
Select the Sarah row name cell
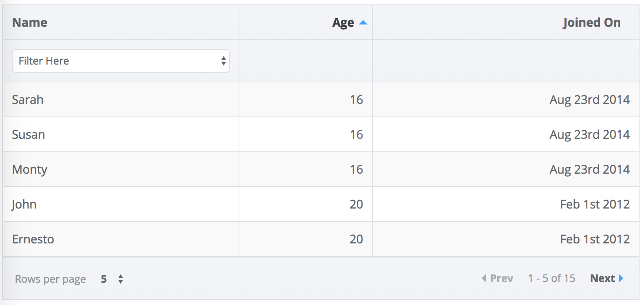tap(28, 100)
